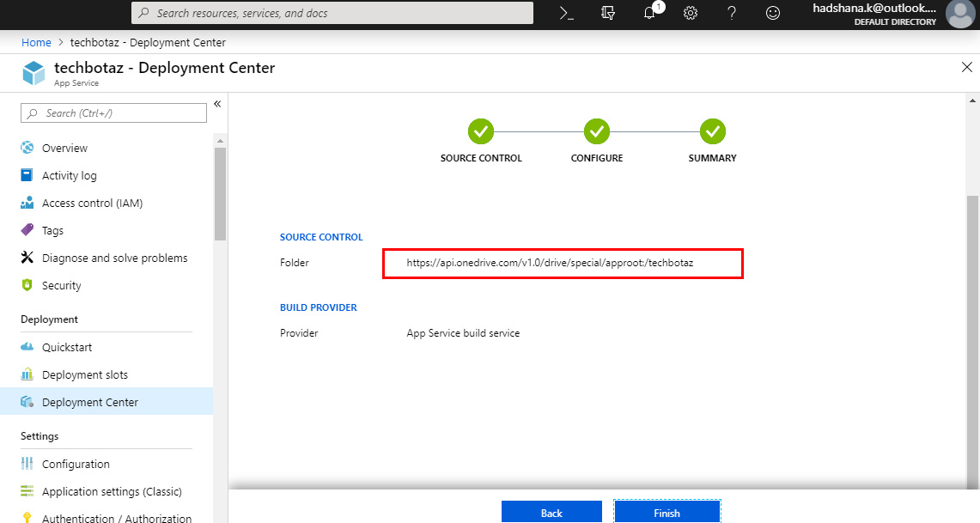Click the Quickstart cloud icon

27,347
